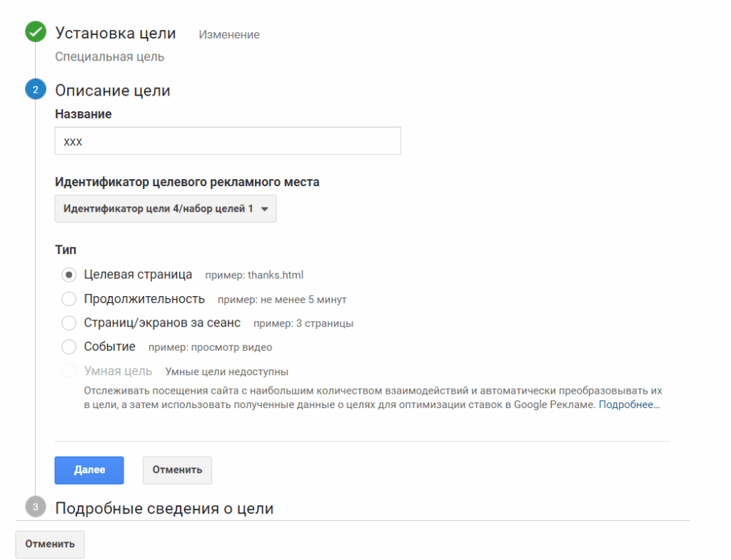Click the Описание цели step heading

[113, 91]
